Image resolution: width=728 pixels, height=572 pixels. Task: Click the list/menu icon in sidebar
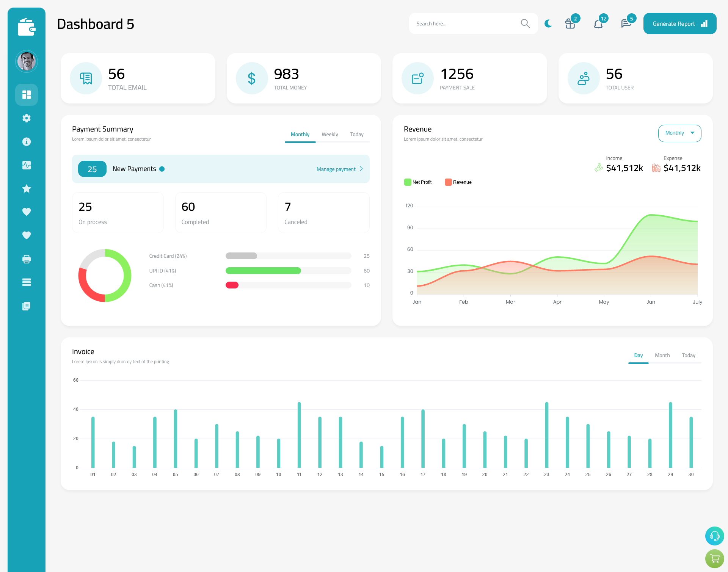click(x=27, y=282)
